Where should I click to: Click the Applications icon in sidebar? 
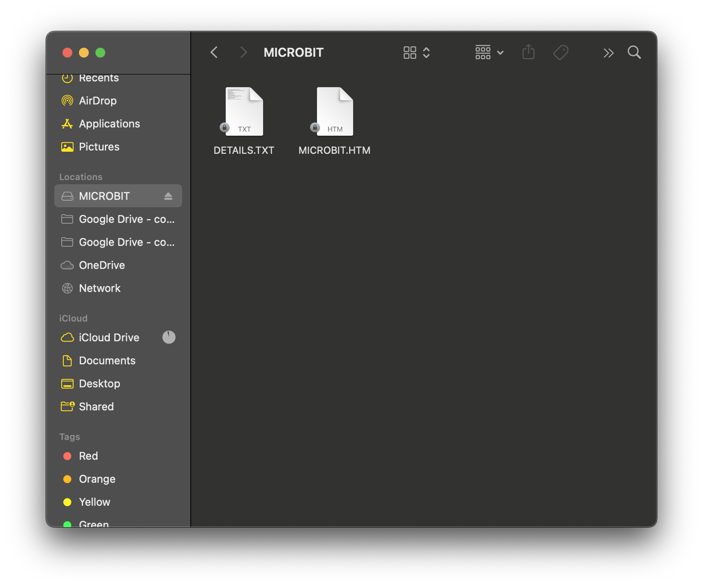(x=67, y=124)
